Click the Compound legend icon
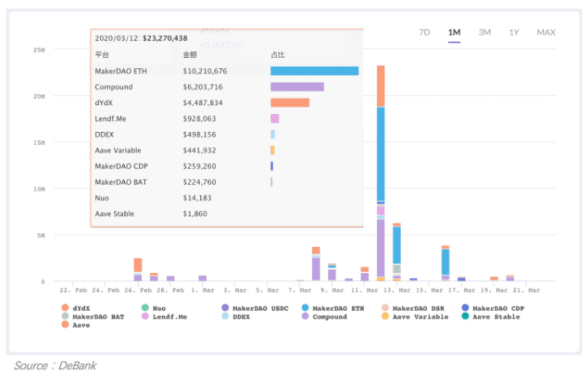 (x=305, y=316)
